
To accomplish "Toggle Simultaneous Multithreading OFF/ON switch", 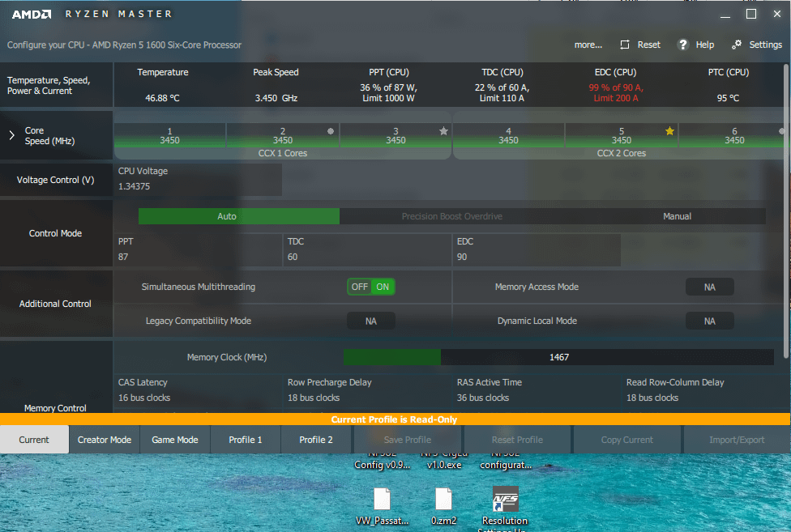I will pos(371,287).
